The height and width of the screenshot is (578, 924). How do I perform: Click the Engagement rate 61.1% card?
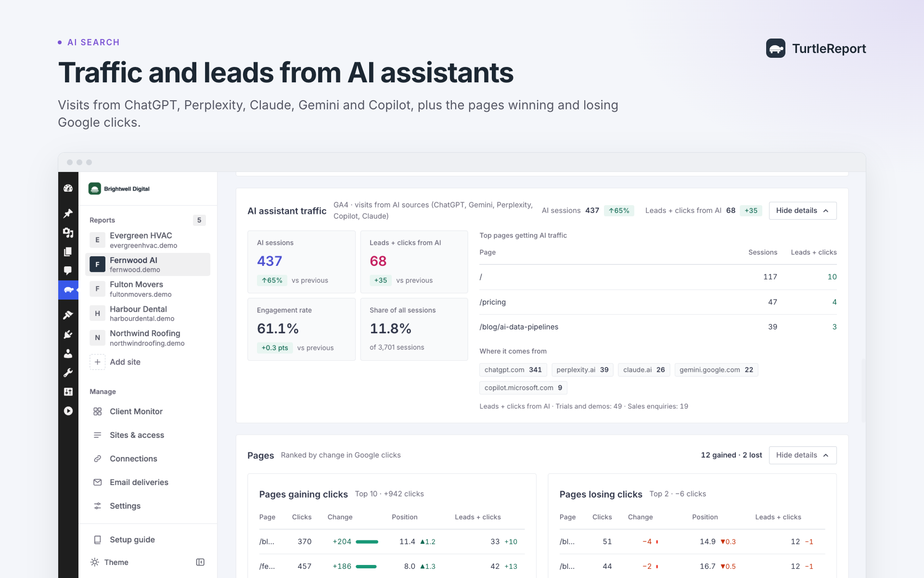(x=301, y=329)
